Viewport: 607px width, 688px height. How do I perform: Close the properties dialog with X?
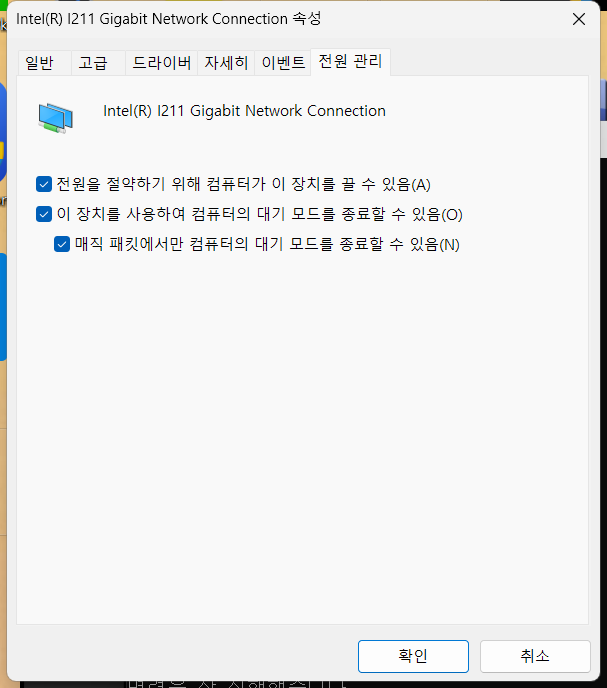tap(579, 19)
